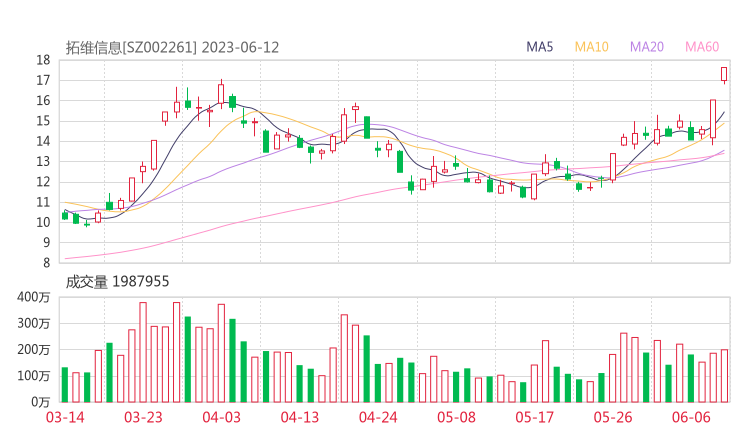Click the price axis value 16
Screen dimensions: 740x440
43,101
